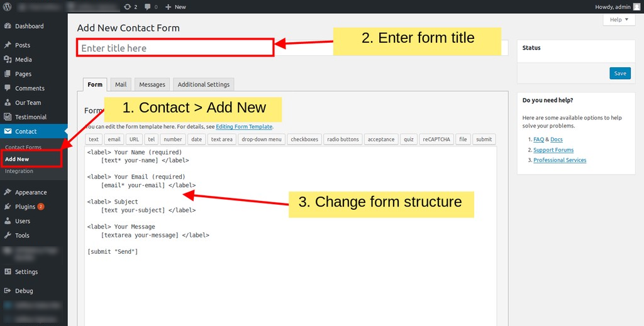Switch to the Mail tab
Viewport: 644px width, 326px height.
click(120, 85)
